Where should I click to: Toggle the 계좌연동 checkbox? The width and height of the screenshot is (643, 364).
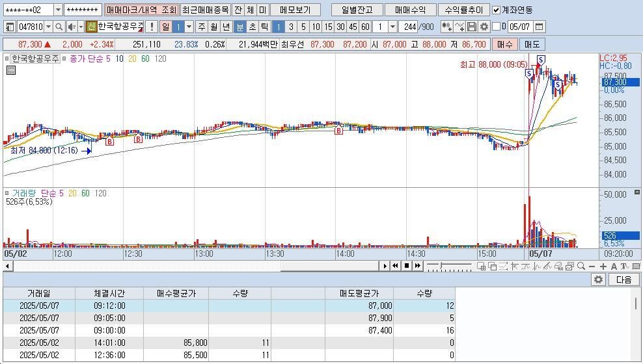pos(497,10)
